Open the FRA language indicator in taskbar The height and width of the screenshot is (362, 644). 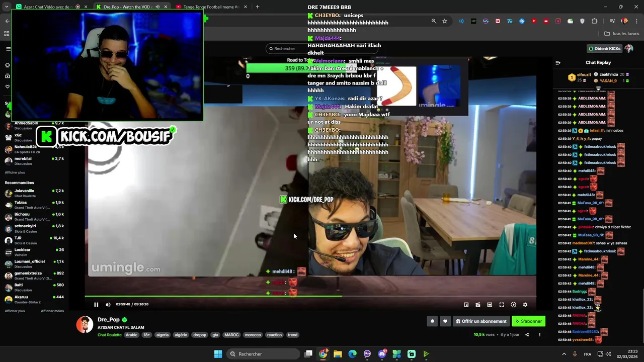tap(588, 354)
